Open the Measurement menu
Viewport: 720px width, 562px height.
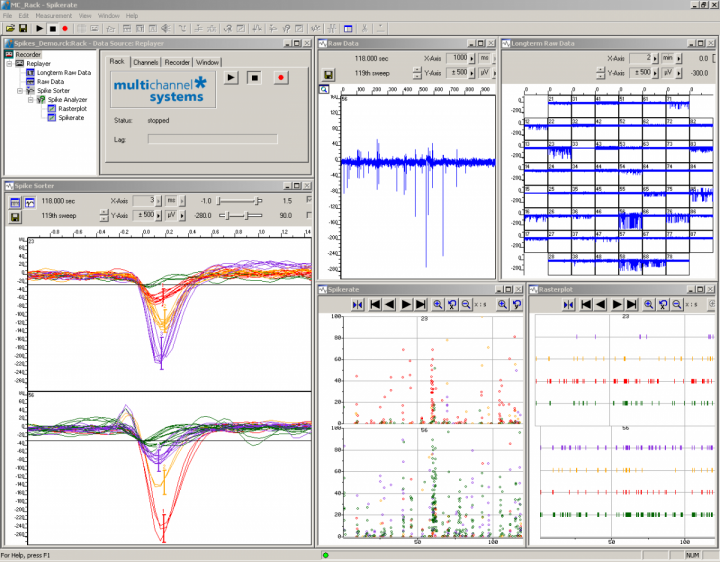coord(53,16)
